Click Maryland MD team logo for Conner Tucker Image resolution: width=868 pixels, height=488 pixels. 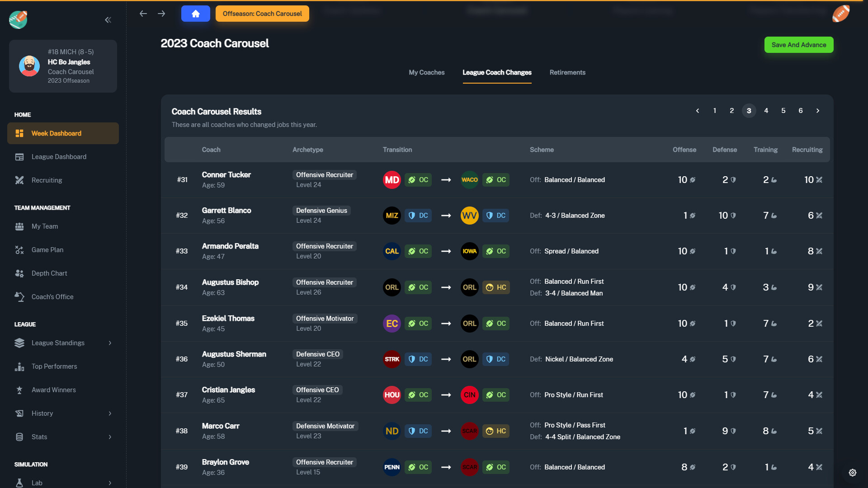(x=392, y=180)
